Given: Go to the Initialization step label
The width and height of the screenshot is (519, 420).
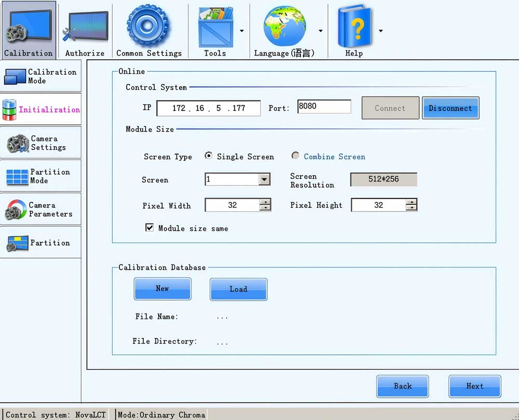Looking at the screenshot, I should [x=49, y=110].
